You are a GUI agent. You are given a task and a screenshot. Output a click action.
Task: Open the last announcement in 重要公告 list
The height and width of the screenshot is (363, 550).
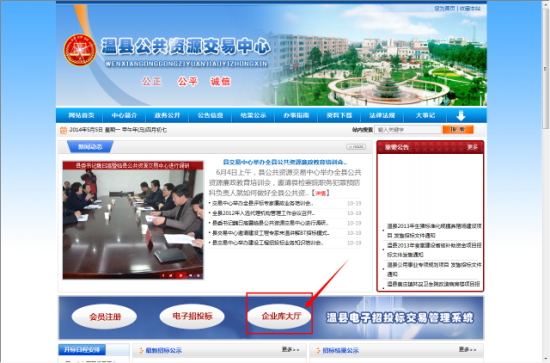[x=434, y=284]
